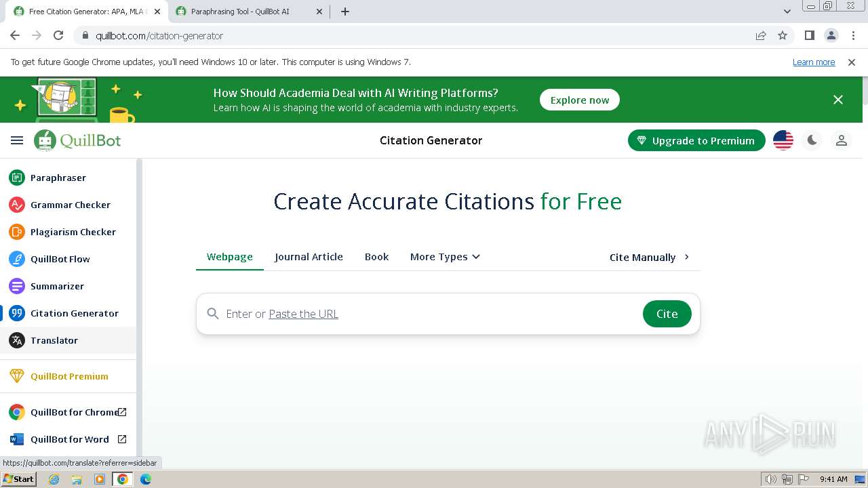The image size is (868, 488).
Task: Open the QuillBot for Word icon
Action: point(17,439)
